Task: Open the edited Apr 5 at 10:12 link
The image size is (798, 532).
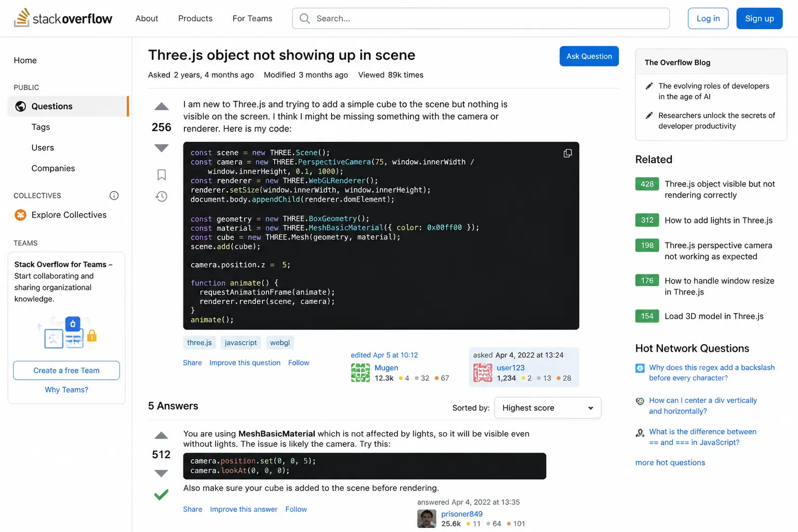Action: (x=384, y=355)
